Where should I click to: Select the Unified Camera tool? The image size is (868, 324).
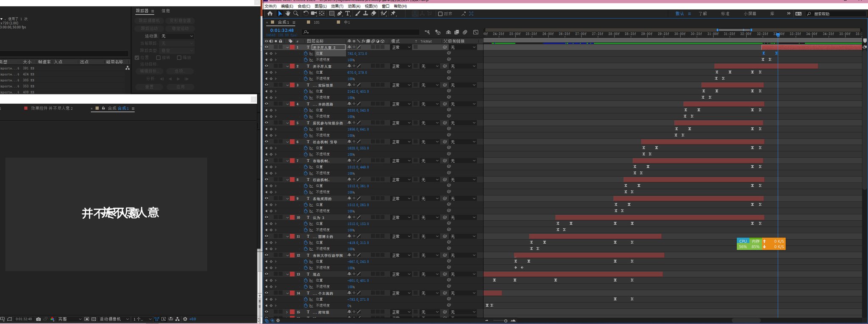coord(314,14)
